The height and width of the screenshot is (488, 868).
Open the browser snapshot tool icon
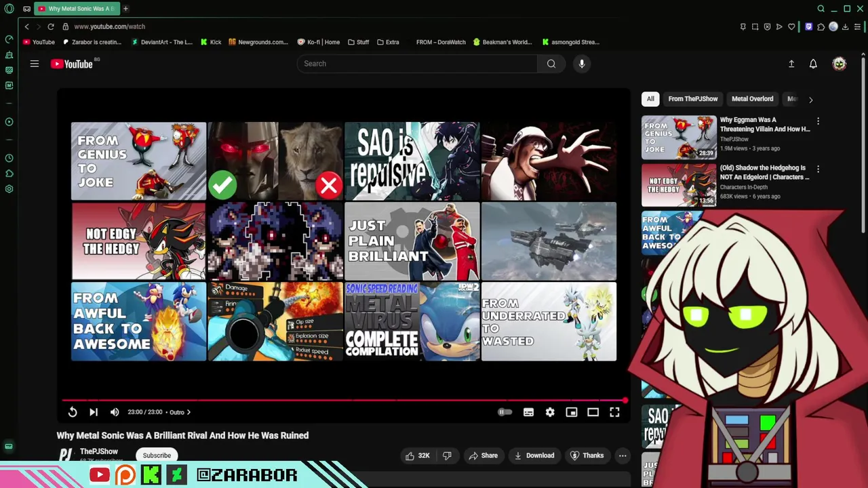coord(755,26)
